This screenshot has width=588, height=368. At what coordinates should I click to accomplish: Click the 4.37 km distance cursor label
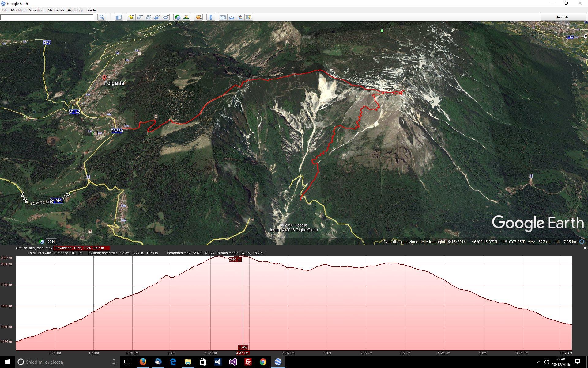pyautogui.click(x=243, y=353)
